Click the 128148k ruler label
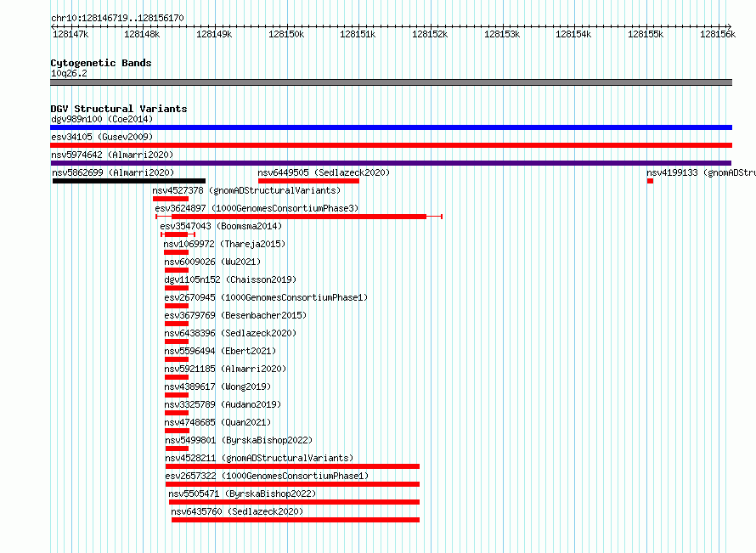This screenshot has width=756, height=553. click(x=142, y=34)
